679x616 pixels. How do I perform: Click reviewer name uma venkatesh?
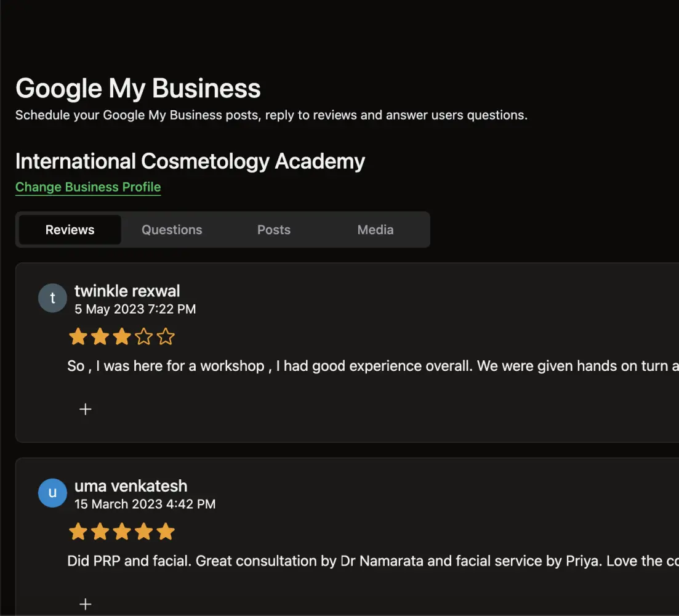coord(131,485)
